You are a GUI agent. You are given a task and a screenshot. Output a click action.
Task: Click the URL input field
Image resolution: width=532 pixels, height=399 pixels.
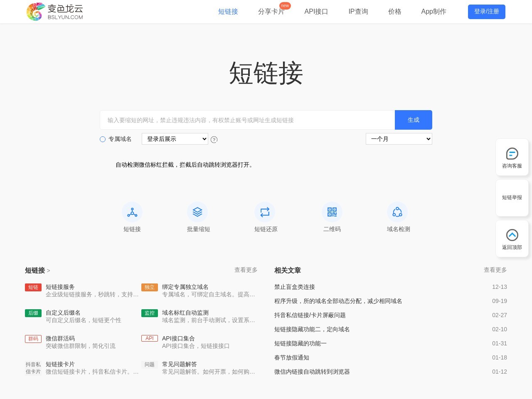click(x=247, y=120)
